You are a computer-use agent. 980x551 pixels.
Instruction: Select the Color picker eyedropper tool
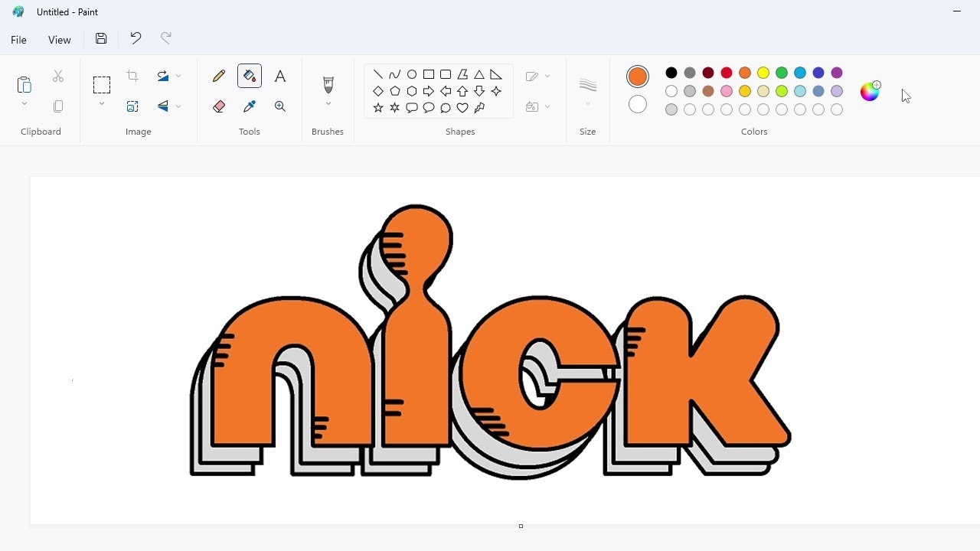(x=250, y=106)
